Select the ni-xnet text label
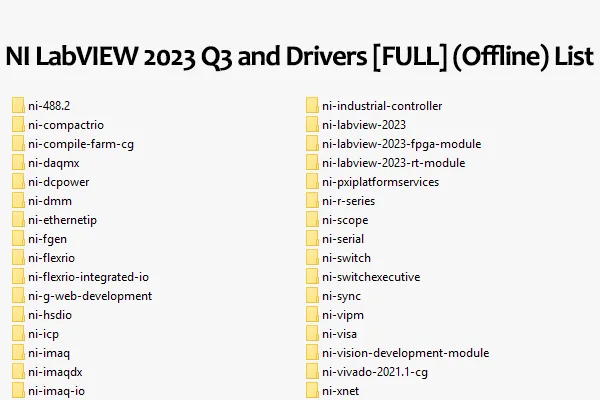The height and width of the screenshot is (400, 600). (341, 391)
